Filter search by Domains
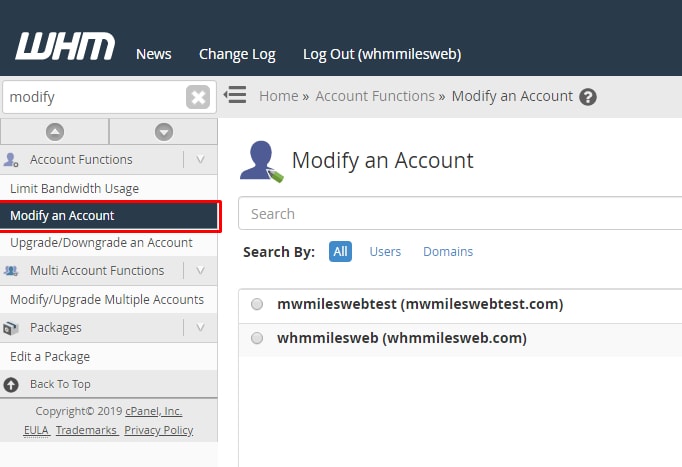The height and width of the screenshot is (467, 682). (x=448, y=251)
